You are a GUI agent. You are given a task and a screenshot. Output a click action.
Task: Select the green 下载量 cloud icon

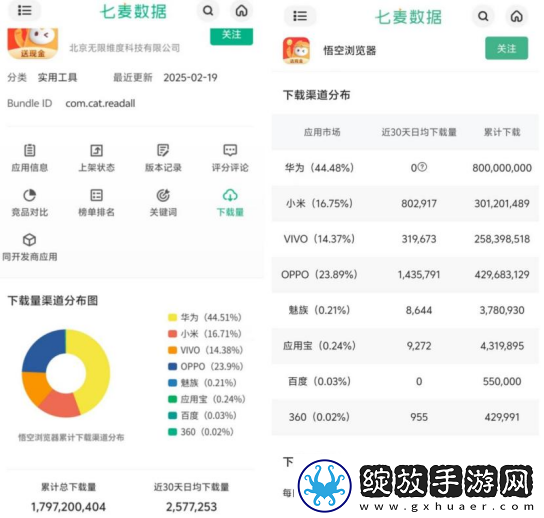[x=230, y=195]
